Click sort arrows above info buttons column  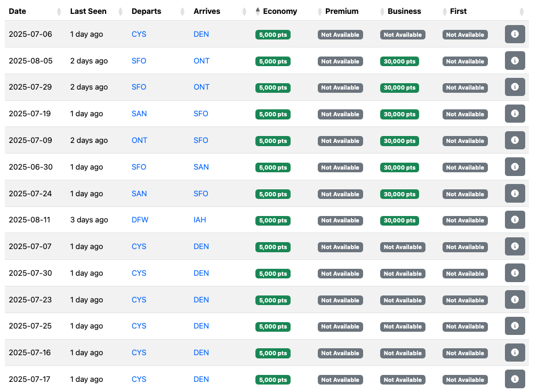coord(521,12)
